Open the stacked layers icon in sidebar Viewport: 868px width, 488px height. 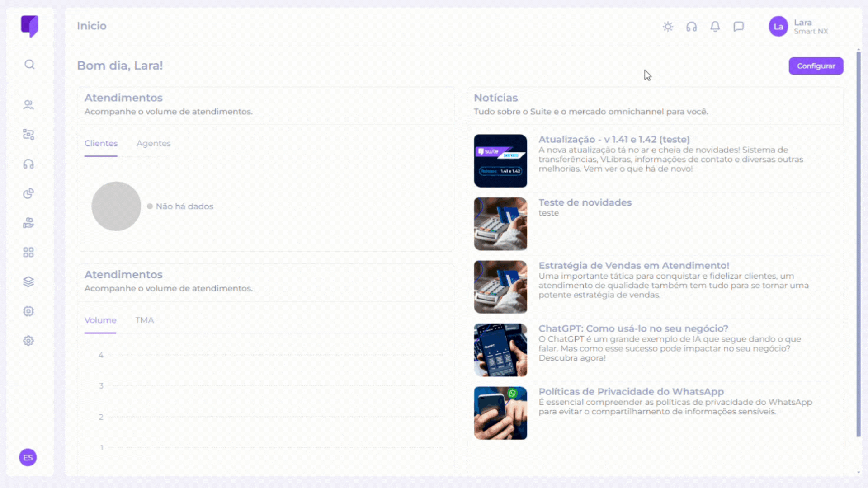[x=28, y=282]
